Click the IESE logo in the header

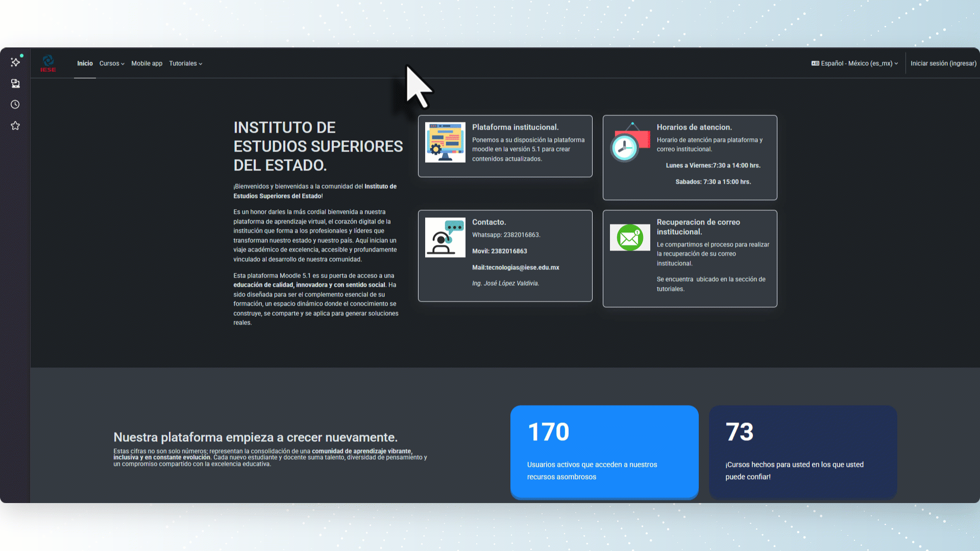[48, 63]
